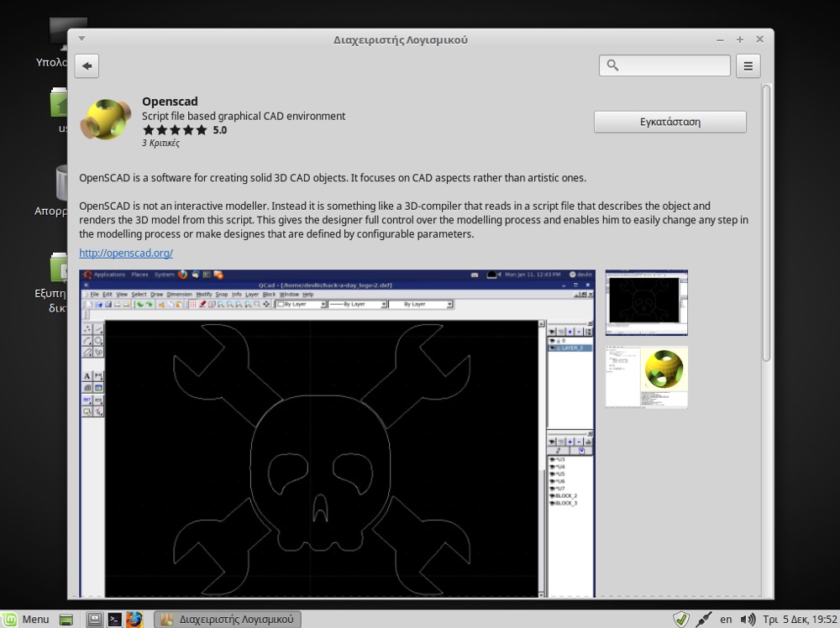This screenshot has height=628, width=840.
Task: Maximize the Software Manager window
Action: (x=740, y=39)
